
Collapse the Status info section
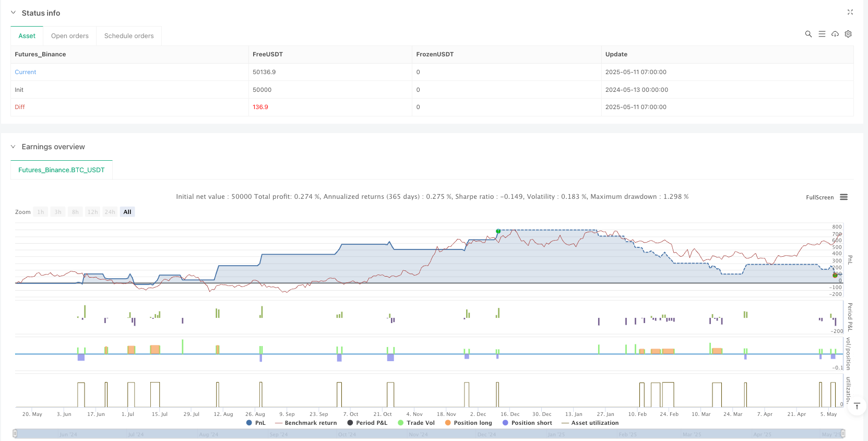14,13
